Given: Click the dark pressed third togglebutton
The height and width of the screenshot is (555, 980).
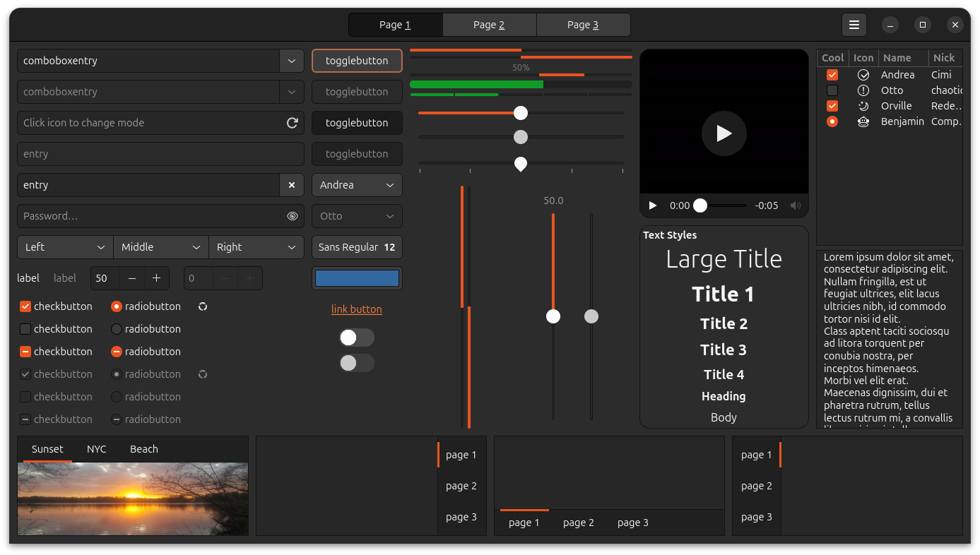Looking at the screenshot, I should coord(357,123).
